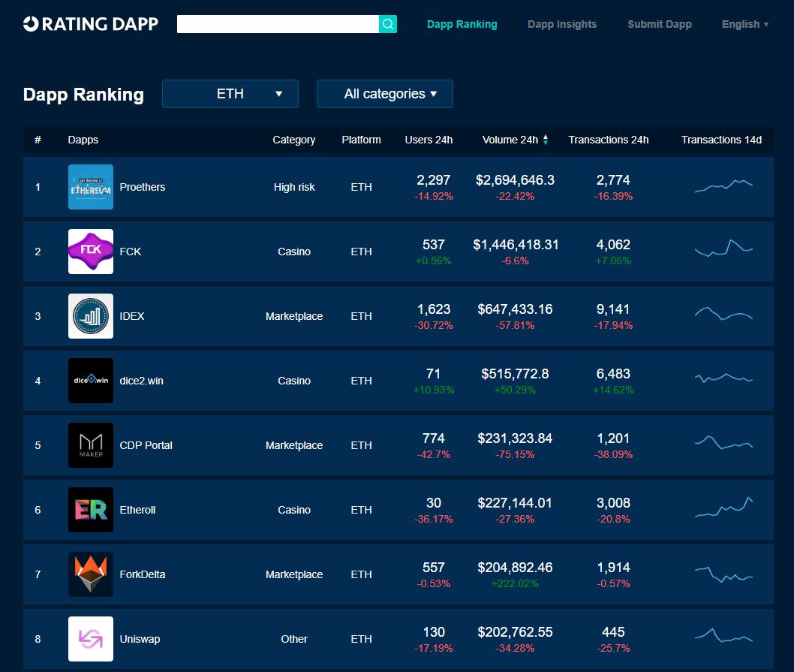View Proethers 14-day transactions sparkline
The width and height of the screenshot is (794, 672).
pyautogui.click(x=723, y=186)
